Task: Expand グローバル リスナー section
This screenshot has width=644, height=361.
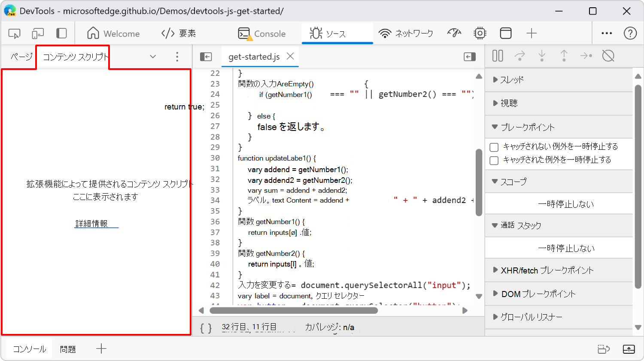Action: (559, 317)
